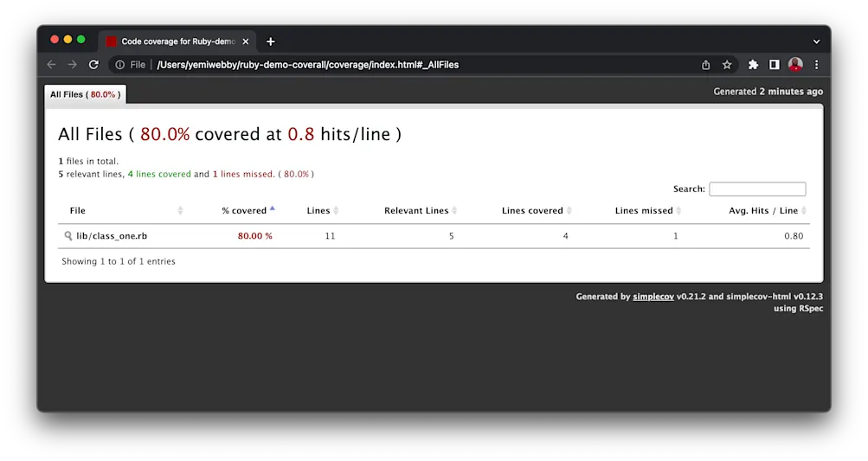Click the address bar URL

[x=308, y=65]
